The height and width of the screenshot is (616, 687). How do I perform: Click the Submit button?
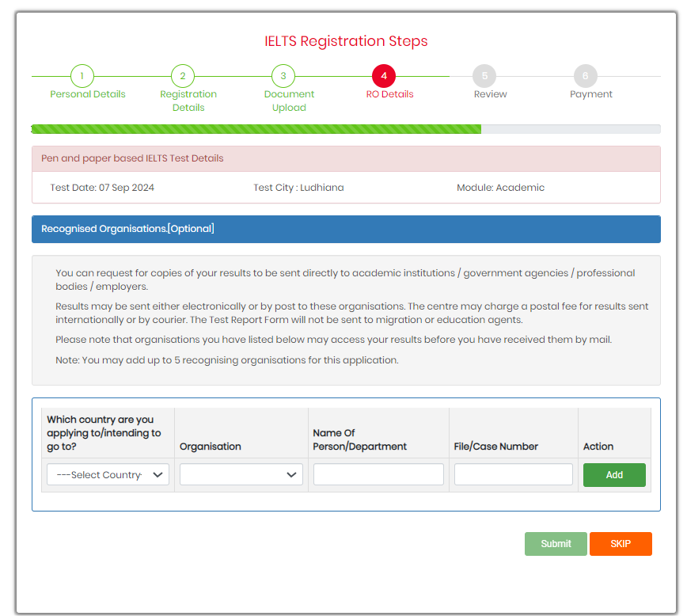pyautogui.click(x=556, y=544)
